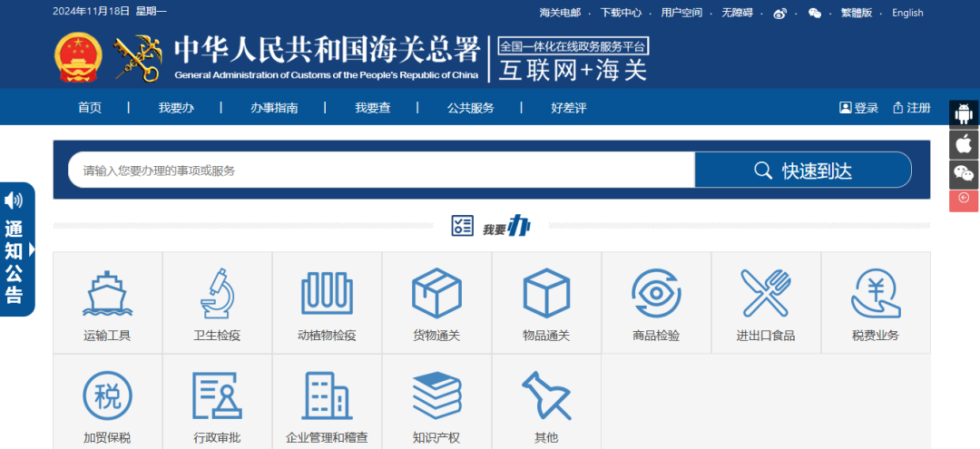
Task: Click the Apple app icon in side toolbar
Action: [964, 145]
